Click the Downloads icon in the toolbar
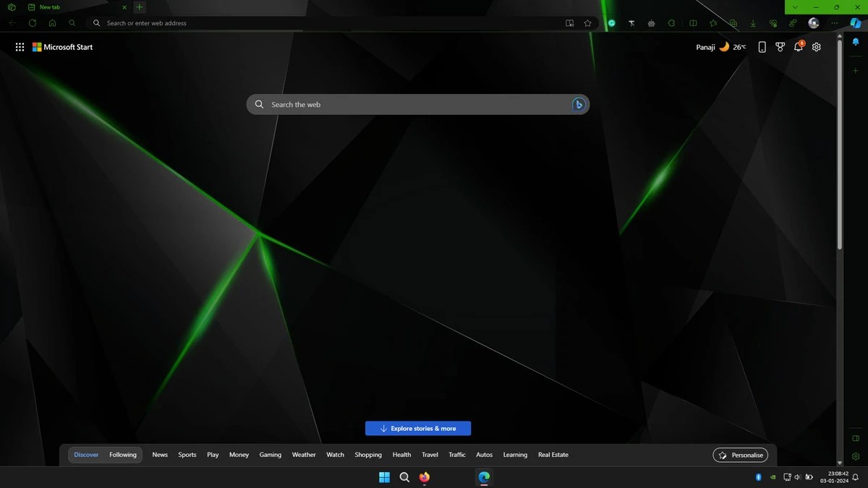 [x=753, y=23]
